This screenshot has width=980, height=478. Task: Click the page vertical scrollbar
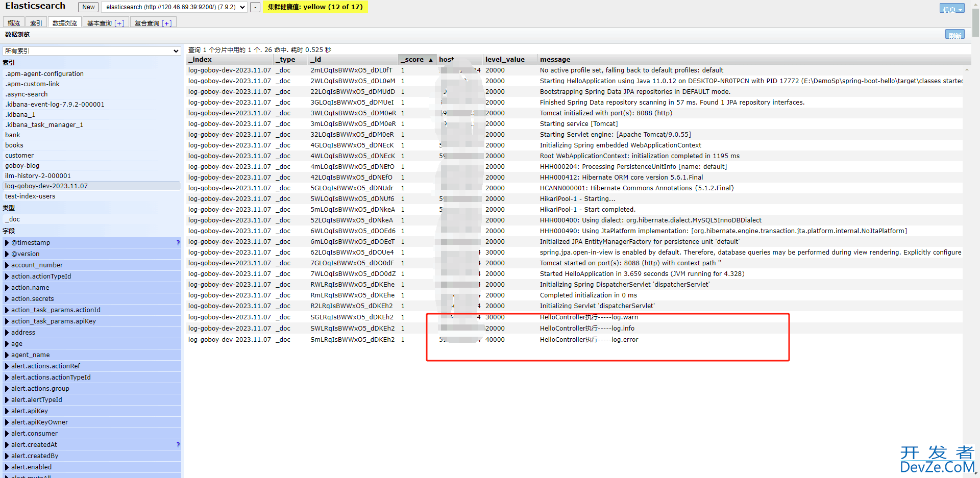(975, 23)
